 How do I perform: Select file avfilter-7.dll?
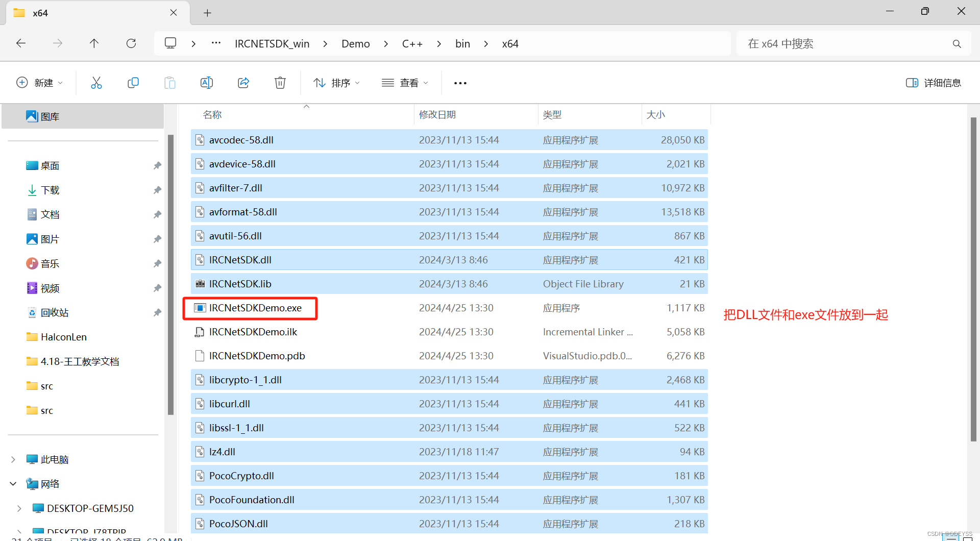click(x=449, y=188)
